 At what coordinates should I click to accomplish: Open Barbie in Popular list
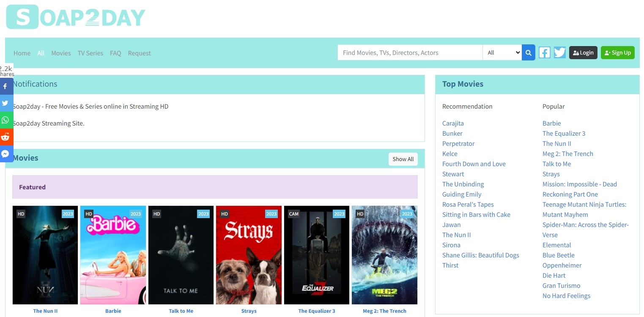552,123
